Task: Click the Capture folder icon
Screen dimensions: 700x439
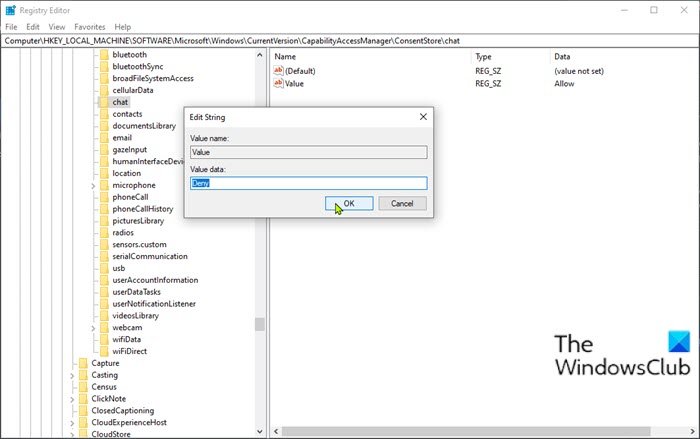Action: click(83, 363)
